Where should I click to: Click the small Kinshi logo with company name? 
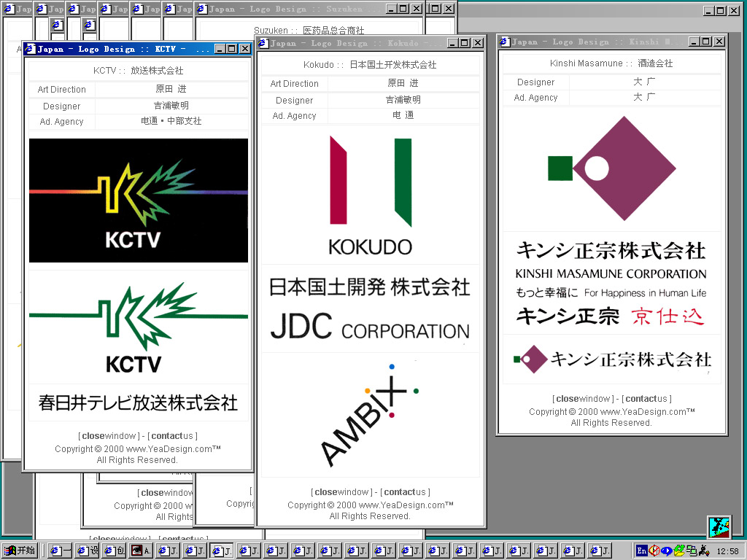[x=612, y=359]
